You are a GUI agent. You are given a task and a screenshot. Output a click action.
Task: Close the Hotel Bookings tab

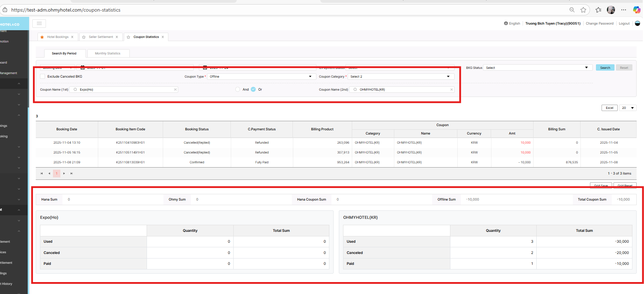[72, 37]
